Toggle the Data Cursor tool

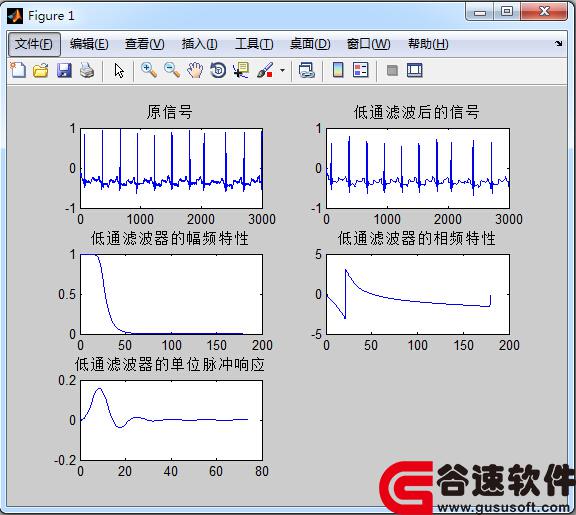pyautogui.click(x=241, y=70)
